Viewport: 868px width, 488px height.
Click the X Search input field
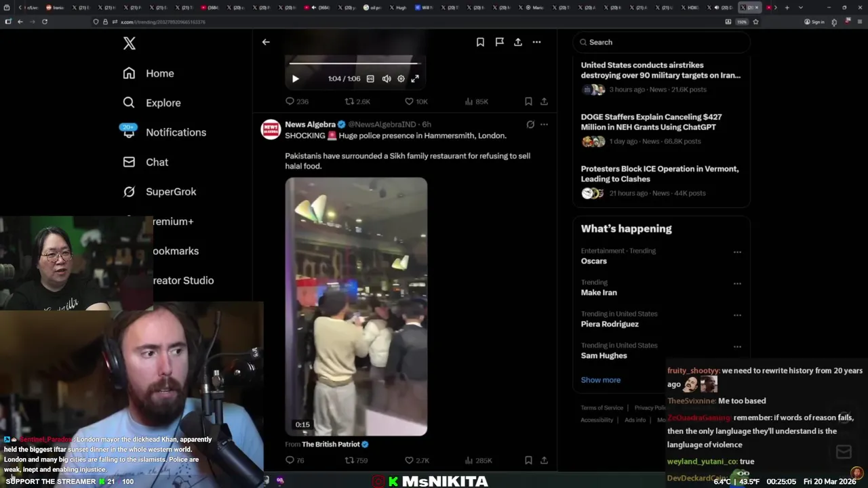pyautogui.click(x=661, y=42)
